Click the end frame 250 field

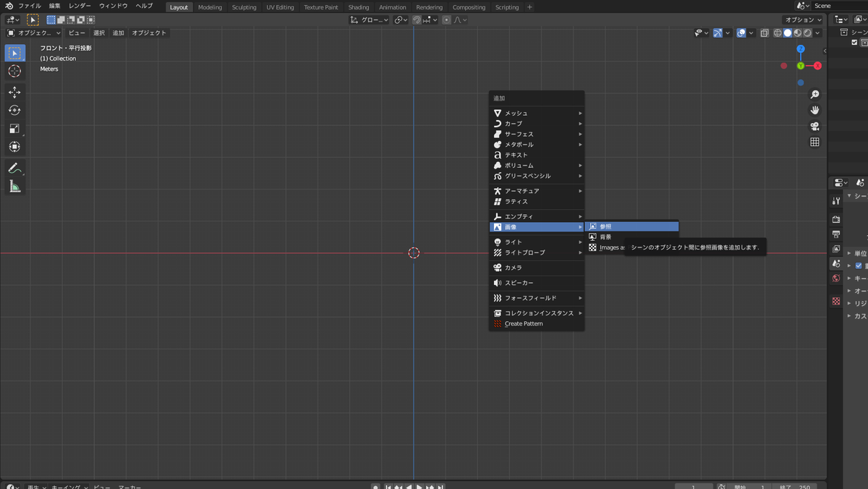(795, 487)
